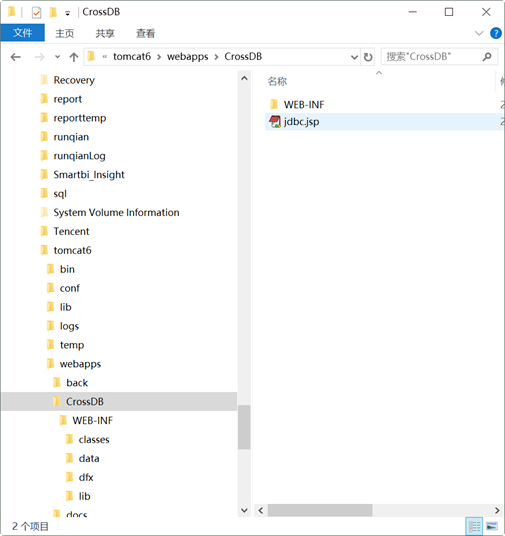Image resolution: width=505 pixels, height=536 pixels.
Task: Click CrossDB in the address breadcrumb
Action: pos(243,56)
